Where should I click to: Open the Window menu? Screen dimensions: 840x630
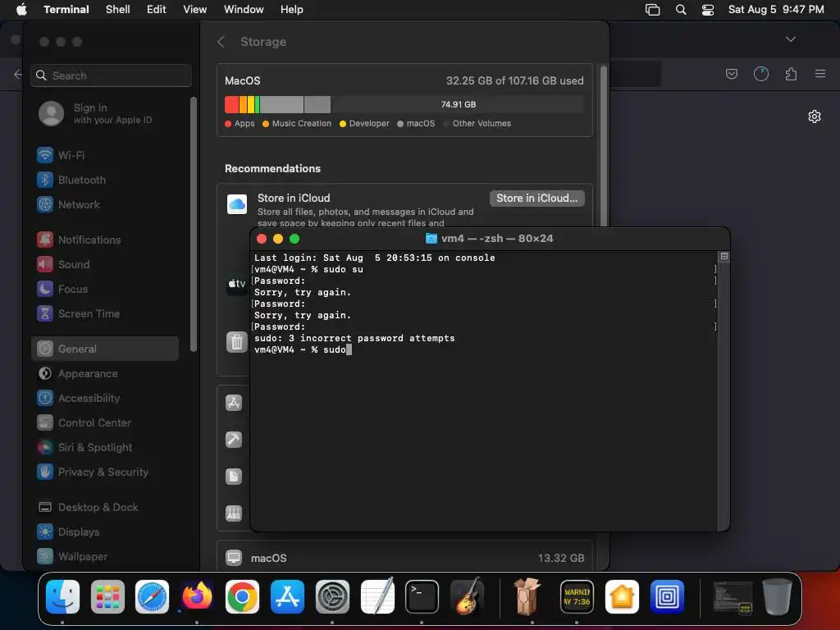point(244,10)
